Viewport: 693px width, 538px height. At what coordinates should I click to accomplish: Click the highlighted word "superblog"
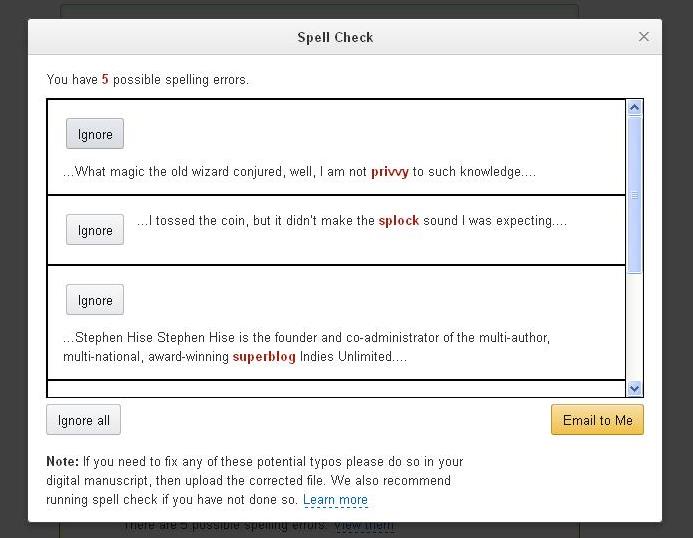pos(264,356)
